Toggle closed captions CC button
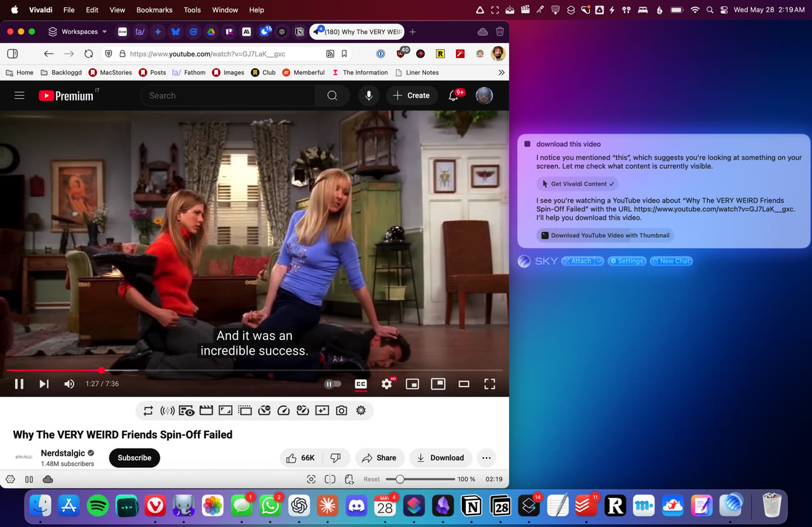 [x=361, y=384]
